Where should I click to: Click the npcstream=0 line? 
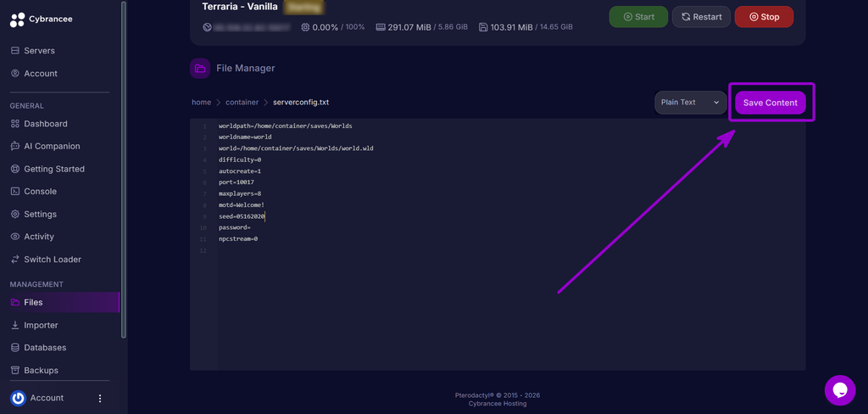pos(238,239)
